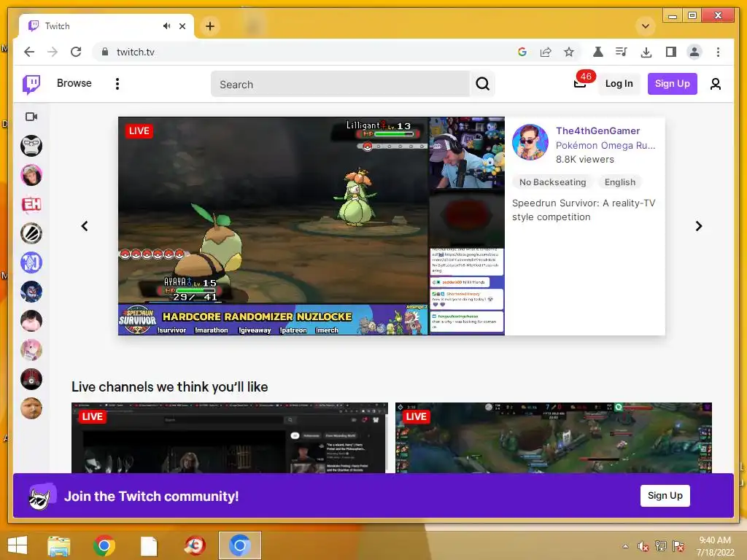Toggle the browser side panel

point(671,52)
